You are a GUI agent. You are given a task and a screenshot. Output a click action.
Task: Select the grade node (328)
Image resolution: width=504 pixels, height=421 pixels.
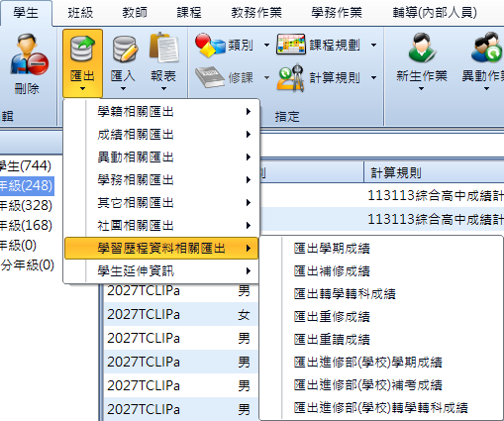pos(26,205)
